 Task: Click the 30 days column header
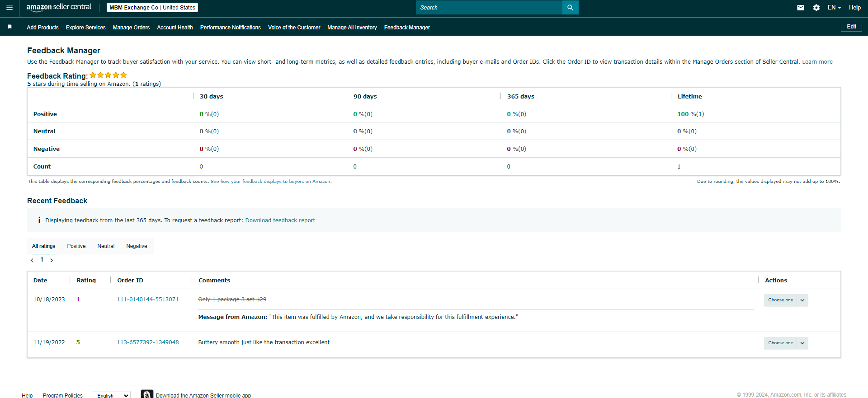coord(212,97)
